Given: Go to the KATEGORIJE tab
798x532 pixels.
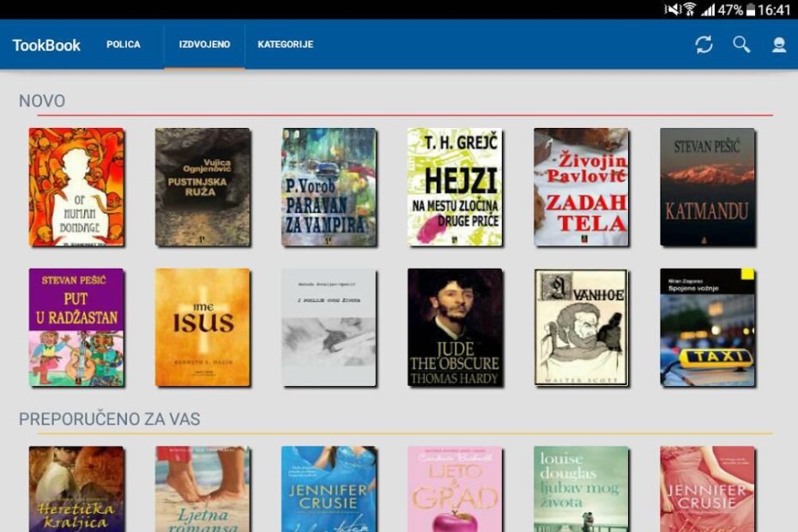Looking at the screenshot, I should [x=285, y=45].
